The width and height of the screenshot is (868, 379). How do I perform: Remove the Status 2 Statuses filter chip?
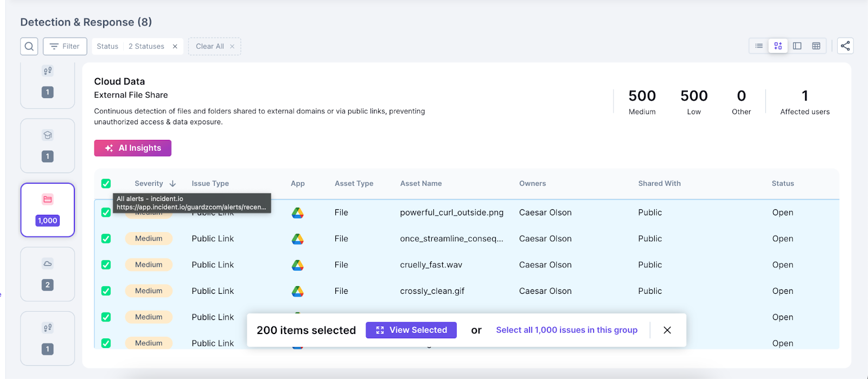coord(175,47)
